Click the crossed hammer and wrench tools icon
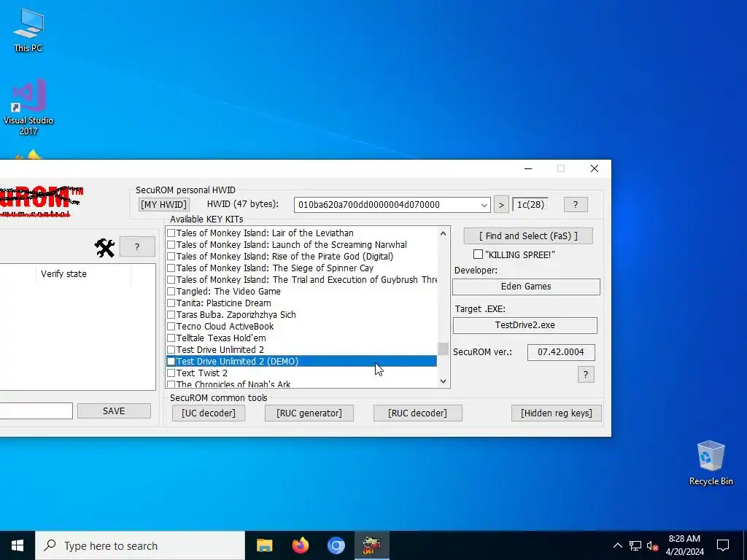Screen dimensions: 747x560 click(x=104, y=248)
